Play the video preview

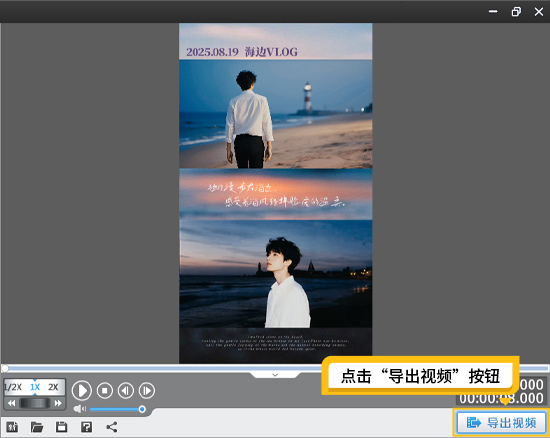[82, 390]
